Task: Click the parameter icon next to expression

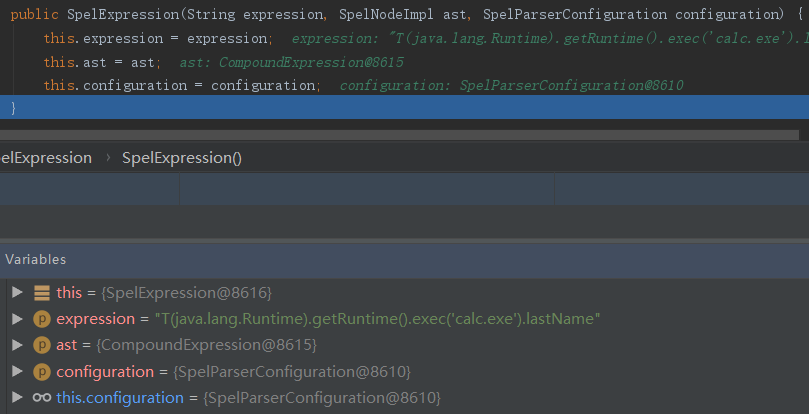Action: (x=41, y=319)
